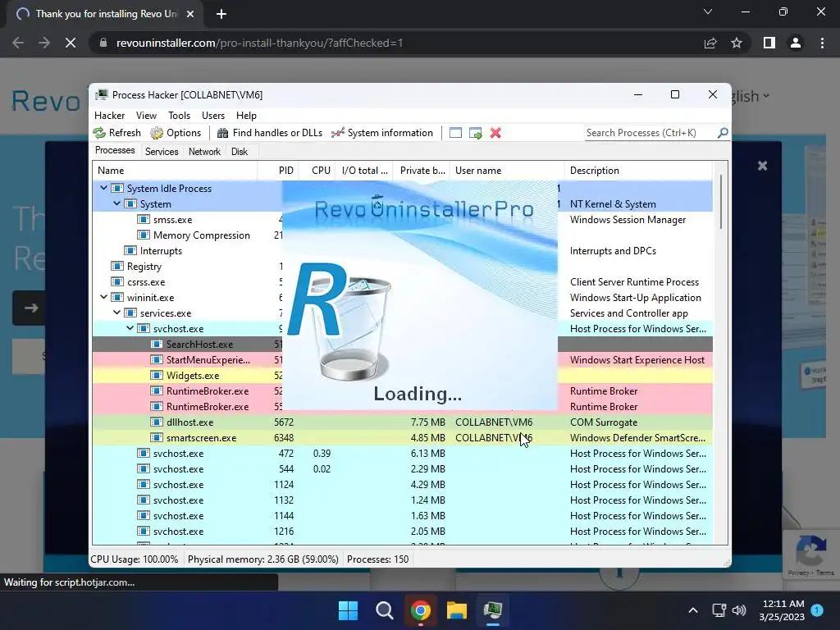Open Chrome profile icon

click(796, 43)
